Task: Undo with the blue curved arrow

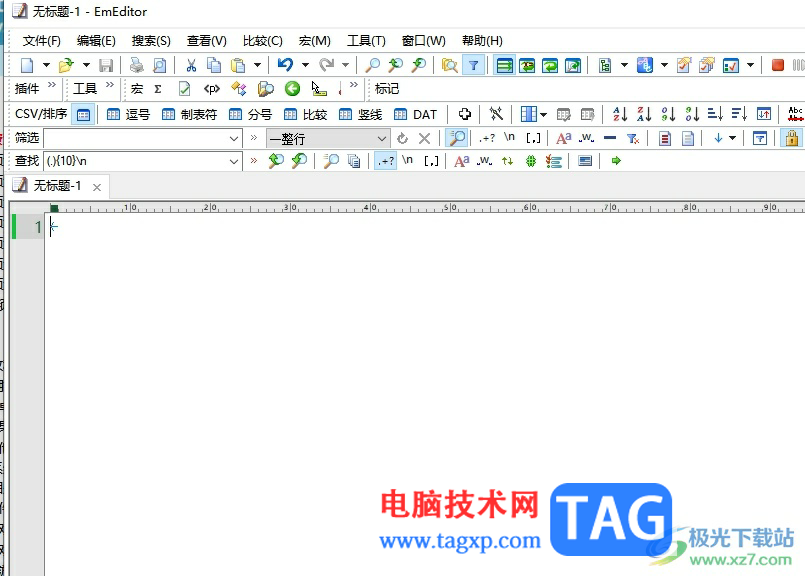Action: 285,65
